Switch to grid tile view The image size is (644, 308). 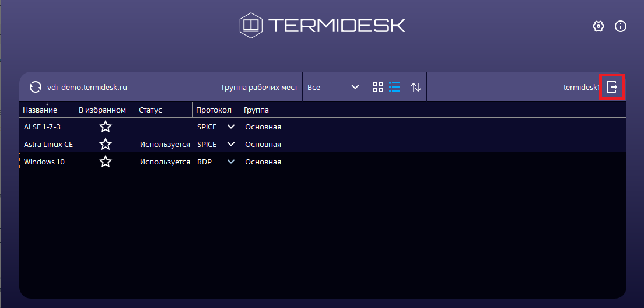[x=378, y=87]
